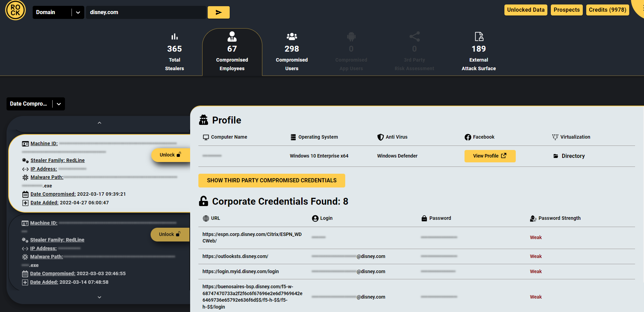Viewport: 644px width, 312px height.
Task: Click the Windows 10 Enterprise x64 value
Action: click(x=319, y=156)
